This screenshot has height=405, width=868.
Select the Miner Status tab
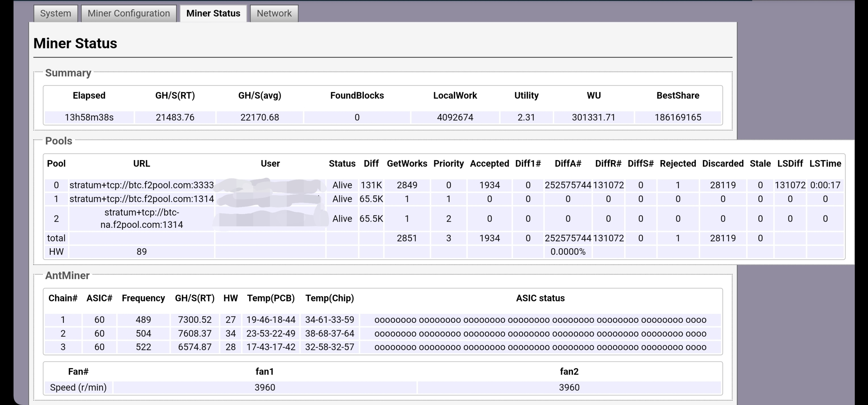(213, 13)
